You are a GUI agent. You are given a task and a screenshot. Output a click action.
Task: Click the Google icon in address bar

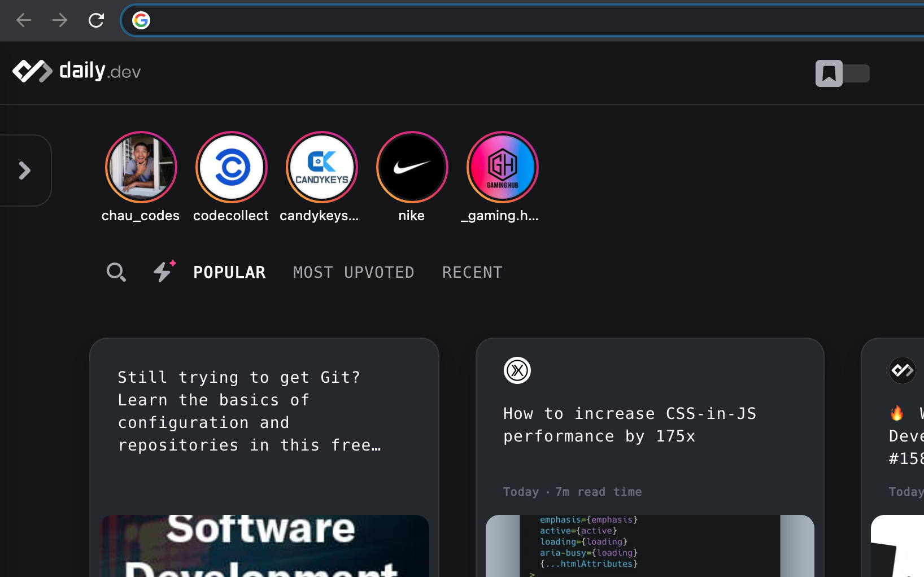click(x=141, y=20)
